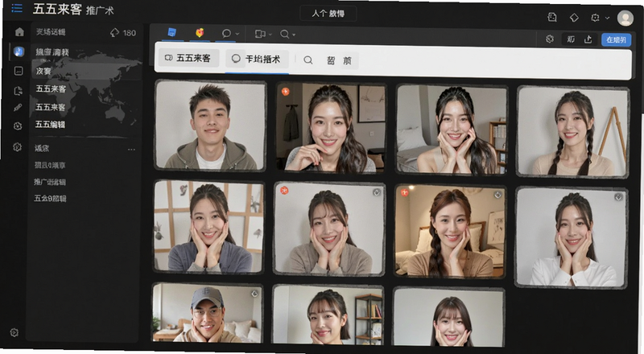Open the white shirt woman photo
This screenshot has height=354, width=644.
[572, 237]
